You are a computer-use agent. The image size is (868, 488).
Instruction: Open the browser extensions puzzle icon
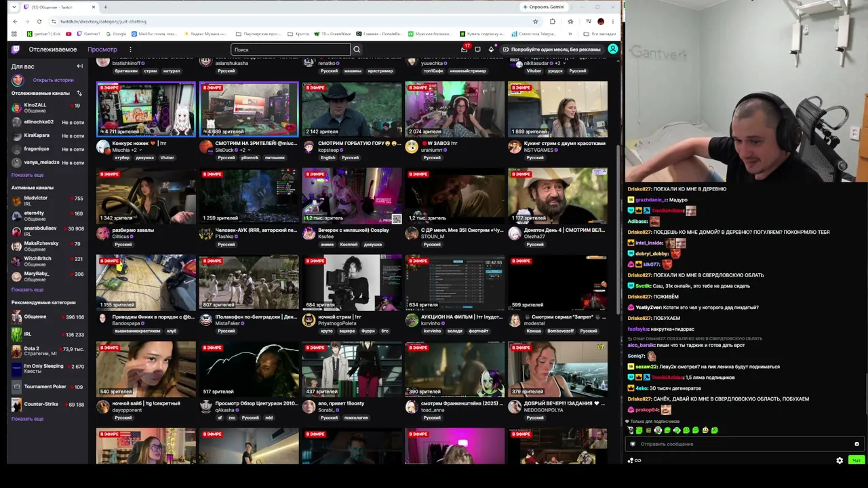pos(553,21)
